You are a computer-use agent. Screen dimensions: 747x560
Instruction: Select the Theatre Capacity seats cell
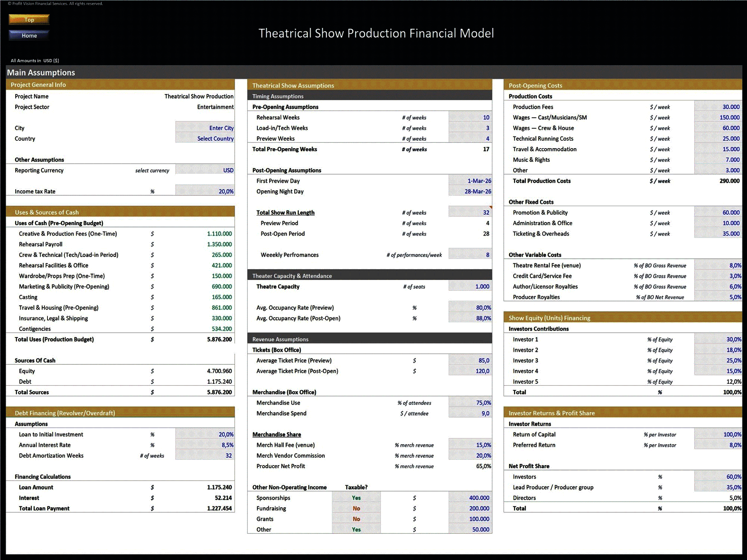click(470, 286)
